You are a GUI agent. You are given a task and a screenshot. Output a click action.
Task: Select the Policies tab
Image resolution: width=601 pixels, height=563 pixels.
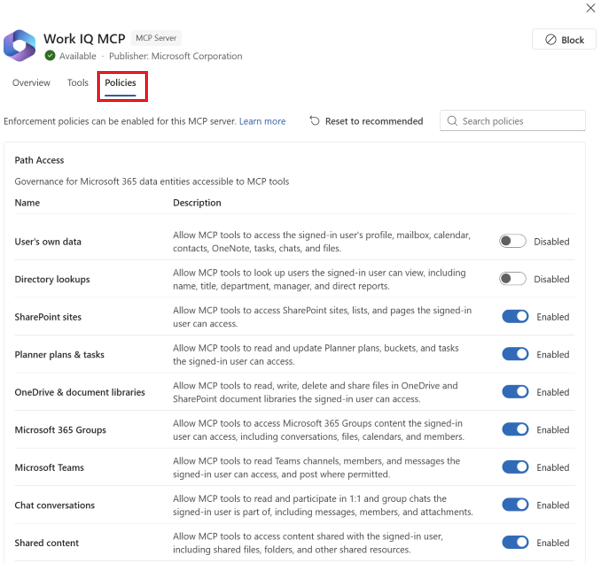click(x=120, y=83)
